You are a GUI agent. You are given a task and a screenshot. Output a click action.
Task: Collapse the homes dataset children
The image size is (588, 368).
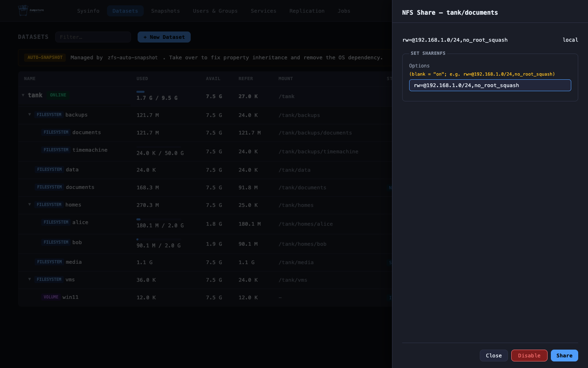pyautogui.click(x=29, y=204)
